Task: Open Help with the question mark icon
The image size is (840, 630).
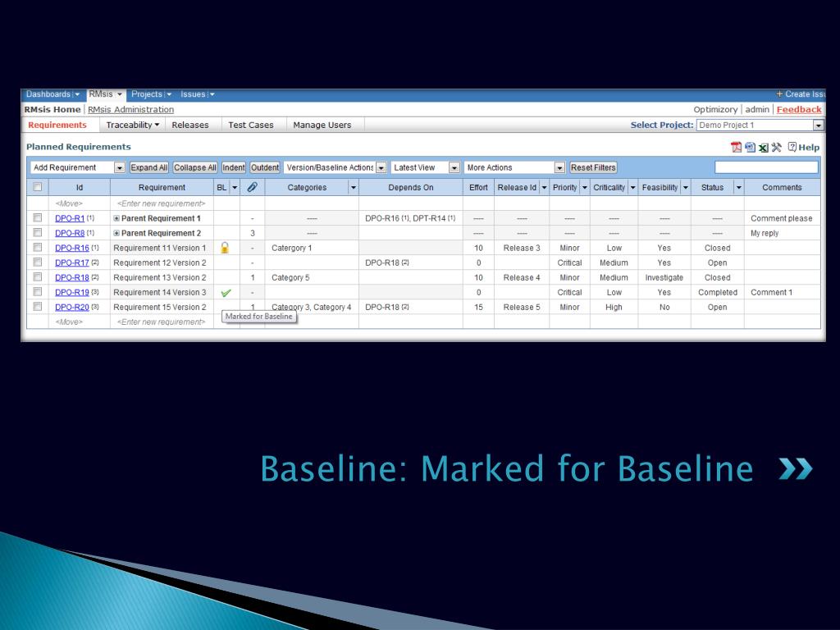Action: tap(793, 147)
